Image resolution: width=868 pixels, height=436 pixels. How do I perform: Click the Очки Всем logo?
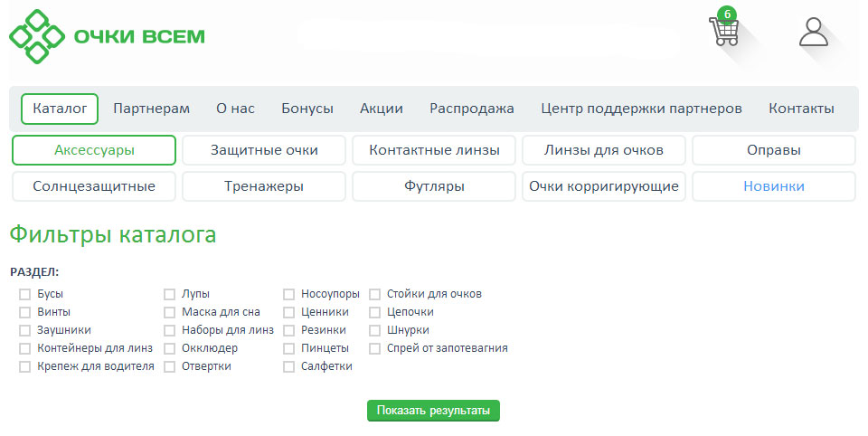[107, 36]
